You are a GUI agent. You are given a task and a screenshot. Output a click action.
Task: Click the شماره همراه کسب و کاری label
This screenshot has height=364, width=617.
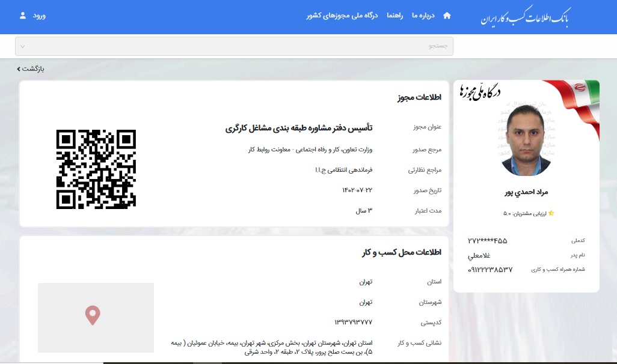coord(558,269)
